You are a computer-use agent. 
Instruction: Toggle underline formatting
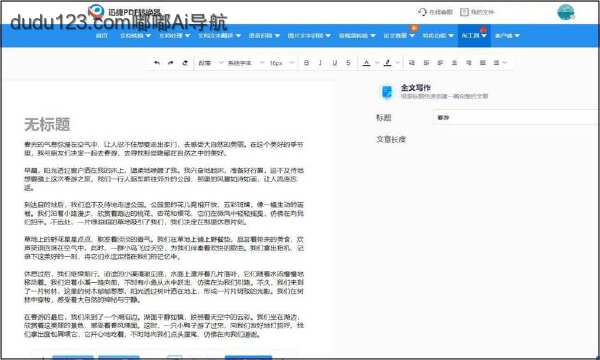tap(335, 63)
